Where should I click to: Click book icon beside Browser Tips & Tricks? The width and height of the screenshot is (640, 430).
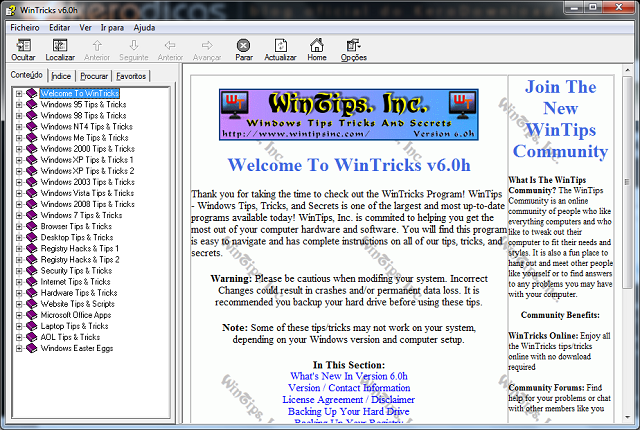(x=31, y=226)
